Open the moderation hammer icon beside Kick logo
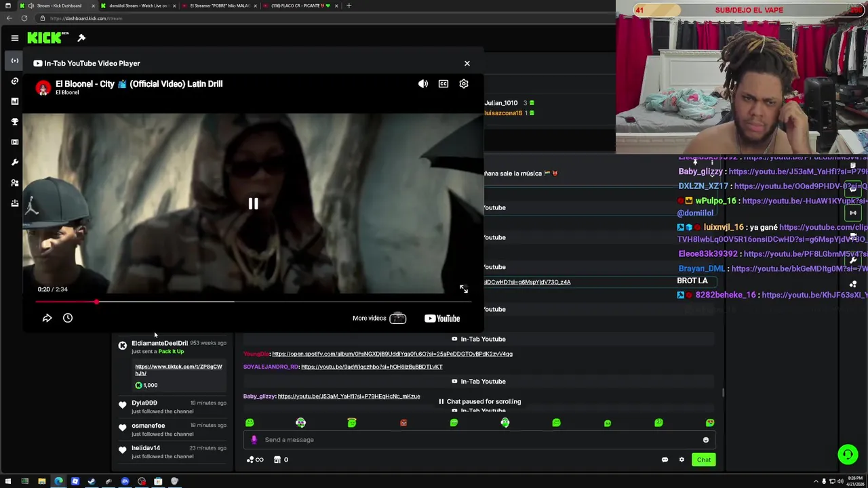This screenshot has height=488, width=868. 81,38
